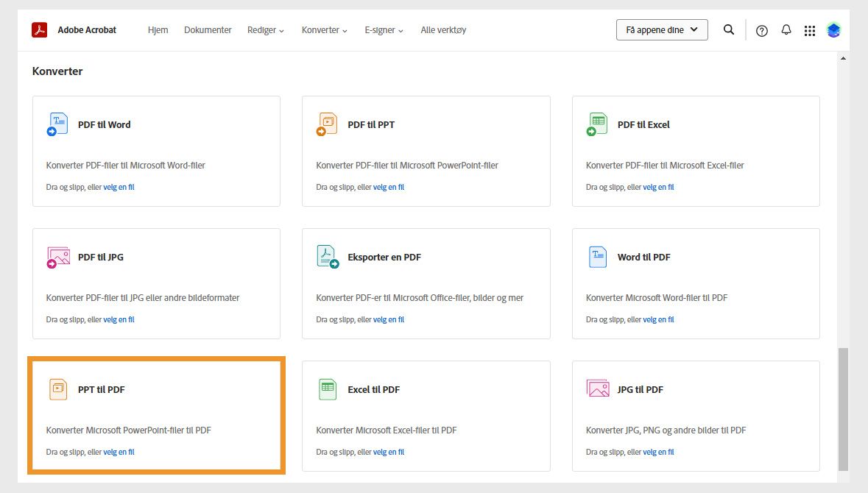Expand the Rediger dropdown menu

(266, 30)
